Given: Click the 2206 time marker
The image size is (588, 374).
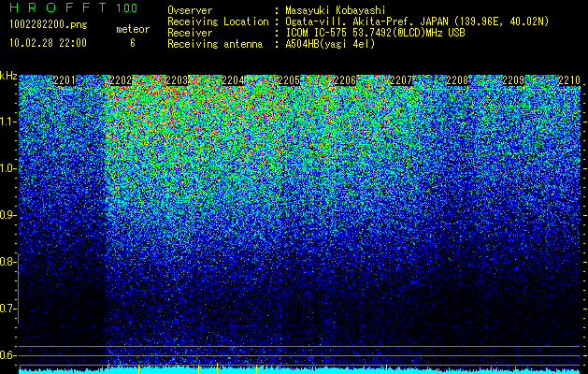Looking at the screenshot, I should (345, 80).
